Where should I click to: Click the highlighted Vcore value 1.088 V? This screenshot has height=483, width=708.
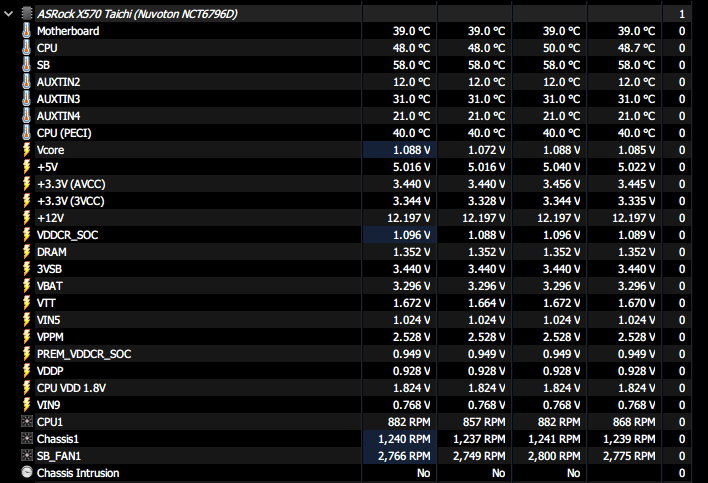point(411,150)
